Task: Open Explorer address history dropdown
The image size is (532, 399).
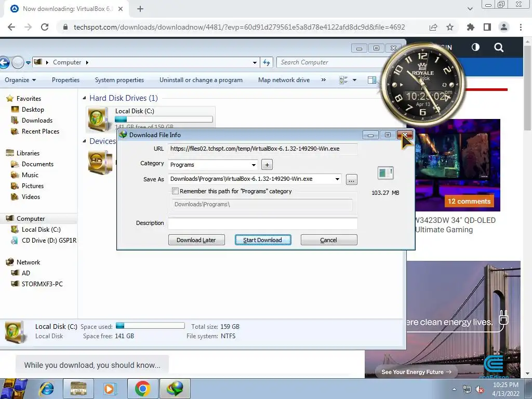Action: 255,63
